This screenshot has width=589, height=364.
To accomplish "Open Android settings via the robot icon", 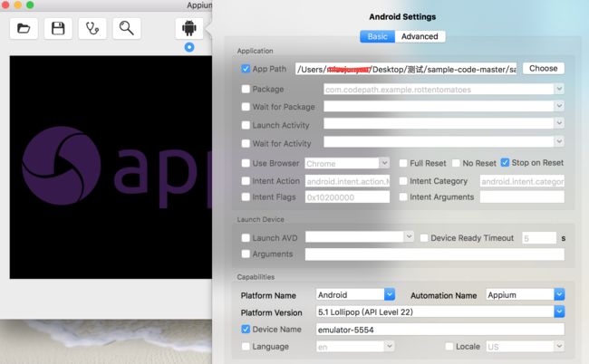I will point(189,28).
